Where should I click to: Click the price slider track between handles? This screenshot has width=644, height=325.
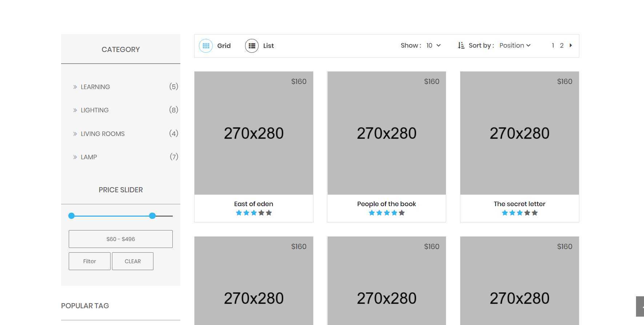112,216
